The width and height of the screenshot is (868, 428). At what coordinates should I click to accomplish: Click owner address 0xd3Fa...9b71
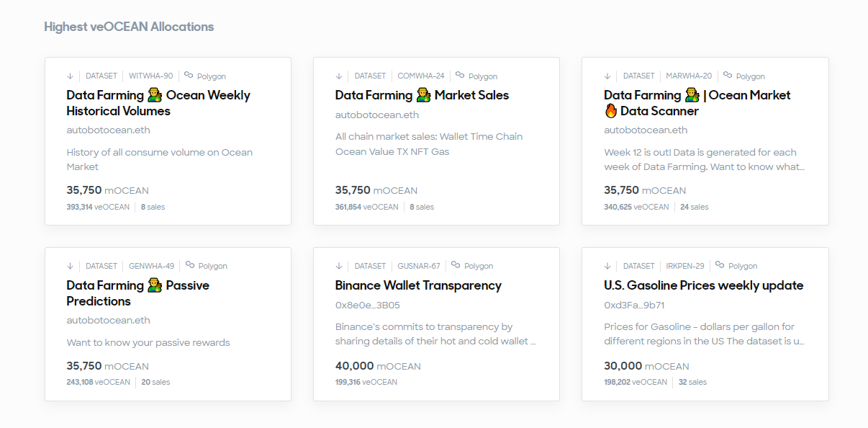pyautogui.click(x=633, y=305)
